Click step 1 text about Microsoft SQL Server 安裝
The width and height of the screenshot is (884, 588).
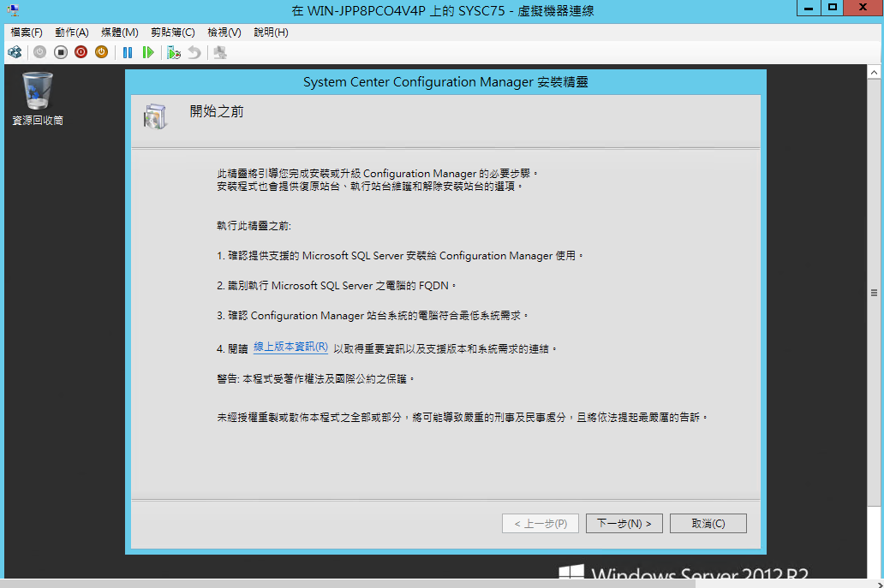point(400,256)
